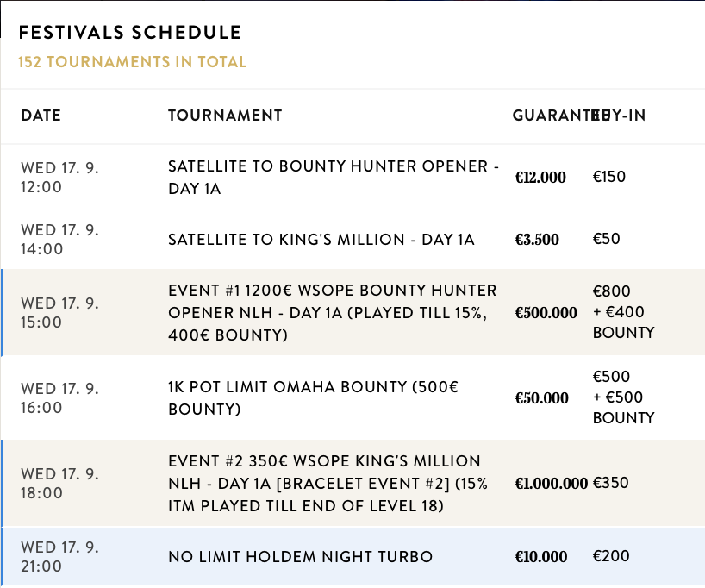Click the €800 + €400 Bounty buy-in
The width and height of the screenshot is (705, 588).
pos(623,312)
